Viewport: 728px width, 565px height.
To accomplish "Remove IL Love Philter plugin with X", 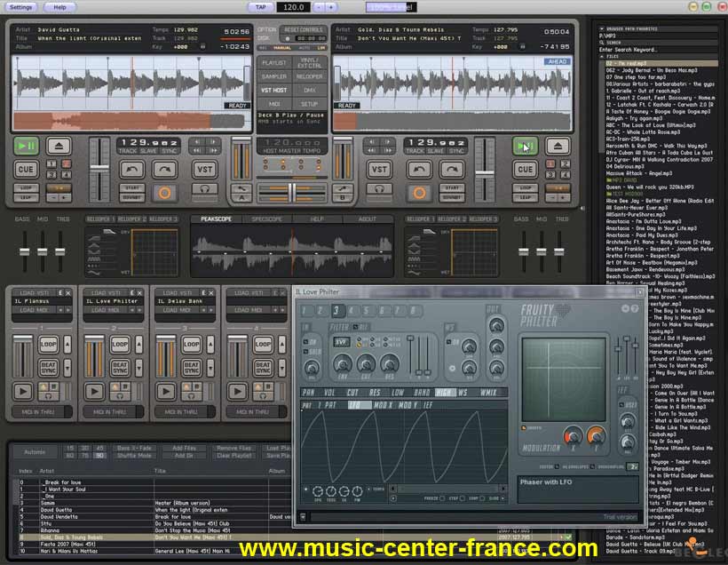I will [x=139, y=293].
